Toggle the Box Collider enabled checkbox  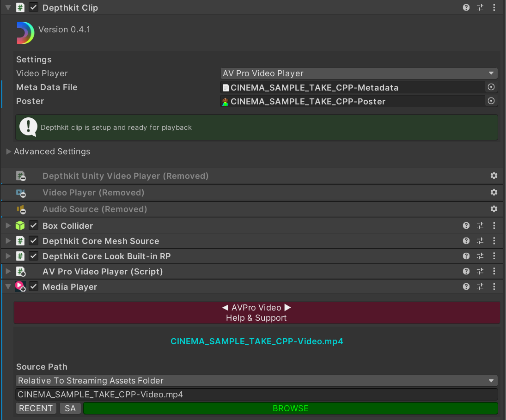pos(34,226)
